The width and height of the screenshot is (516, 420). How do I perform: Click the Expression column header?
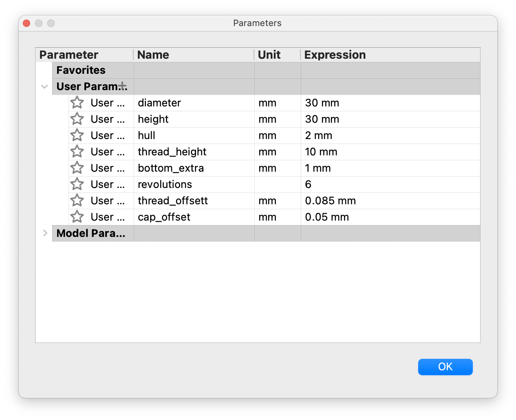coord(335,55)
